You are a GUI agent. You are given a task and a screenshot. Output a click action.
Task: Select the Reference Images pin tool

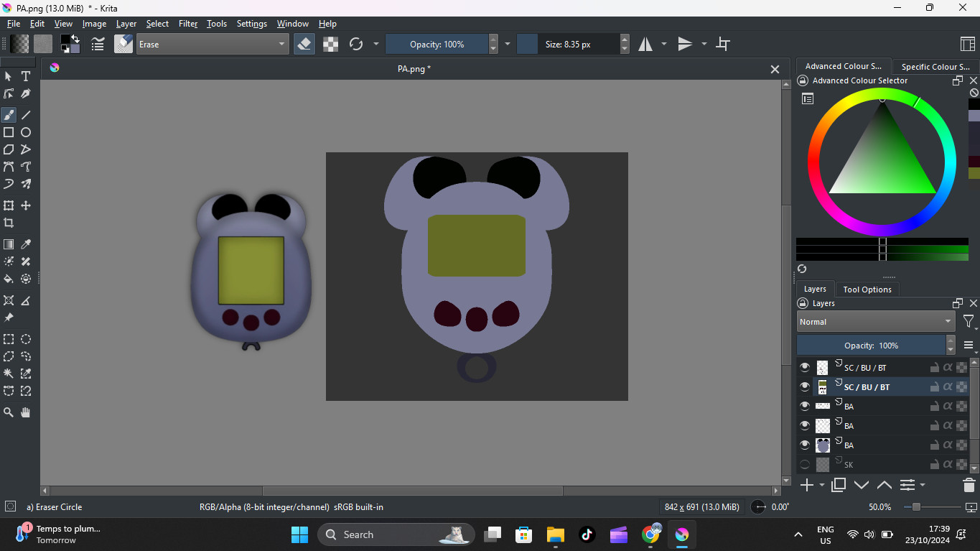pyautogui.click(x=9, y=318)
